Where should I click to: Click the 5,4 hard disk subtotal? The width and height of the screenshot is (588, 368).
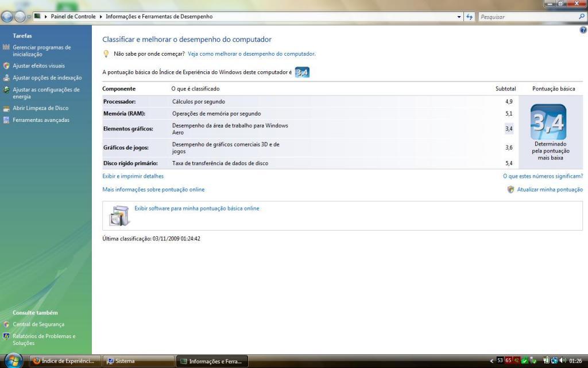509,163
